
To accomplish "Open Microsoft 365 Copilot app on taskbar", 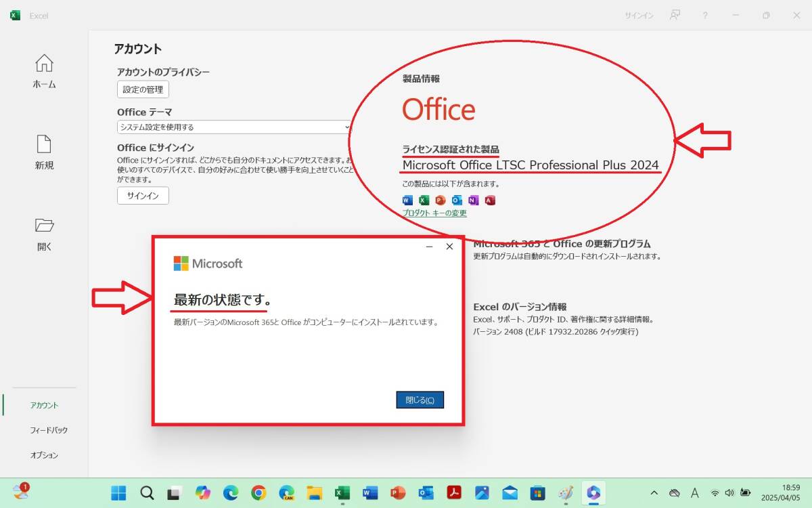I will [x=593, y=492].
